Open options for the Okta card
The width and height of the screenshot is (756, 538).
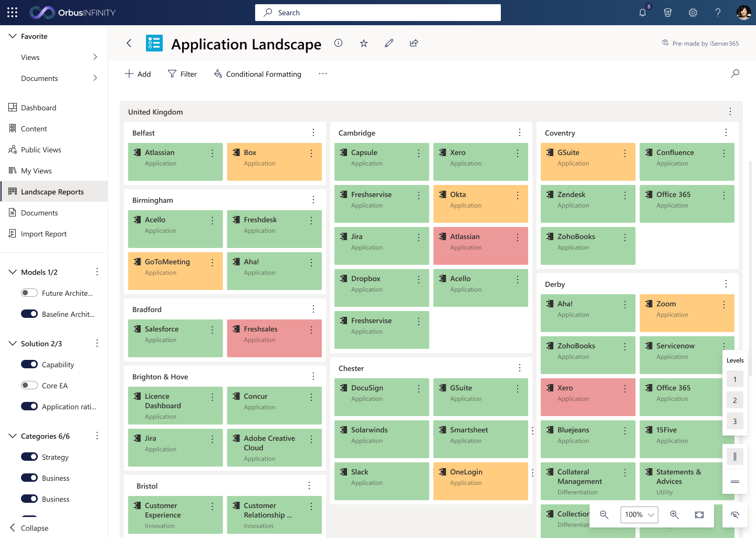pos(518,195)
